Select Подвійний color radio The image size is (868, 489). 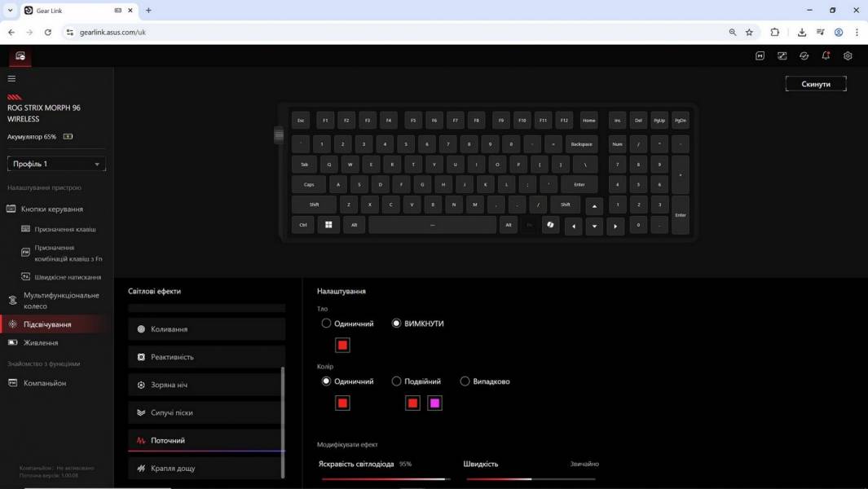click(x=396, y=381)
